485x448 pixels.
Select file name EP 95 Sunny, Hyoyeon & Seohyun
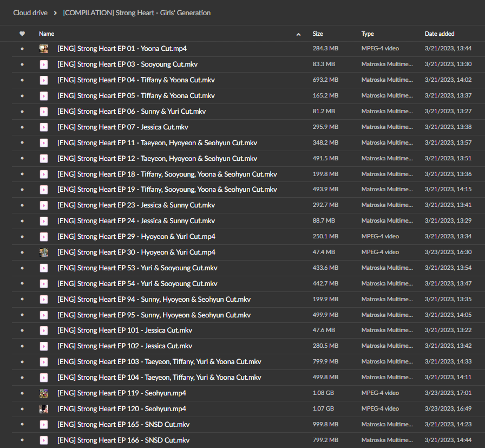(x=154, y=315)
